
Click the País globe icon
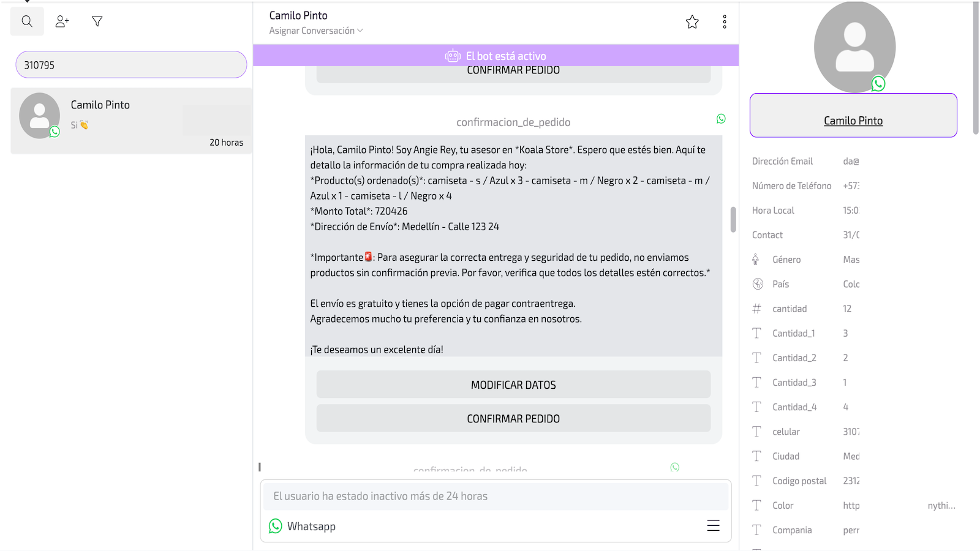tap(758, 284)
